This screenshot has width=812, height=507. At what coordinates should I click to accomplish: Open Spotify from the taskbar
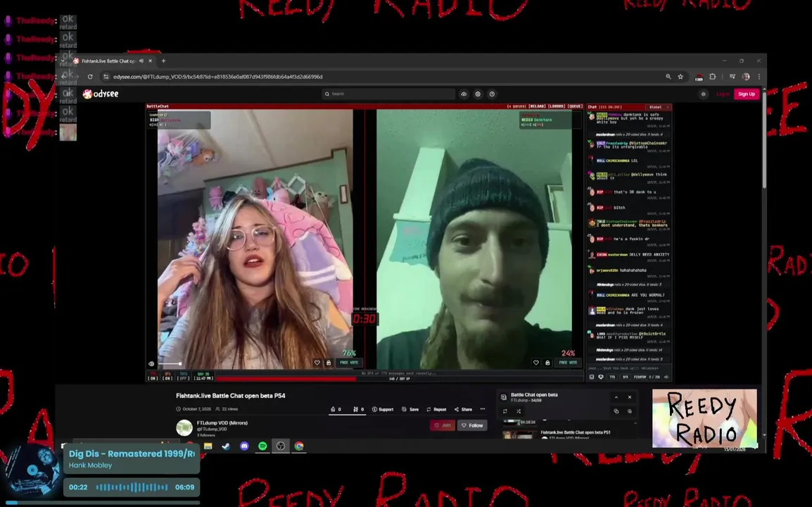(x=262, y=446)
